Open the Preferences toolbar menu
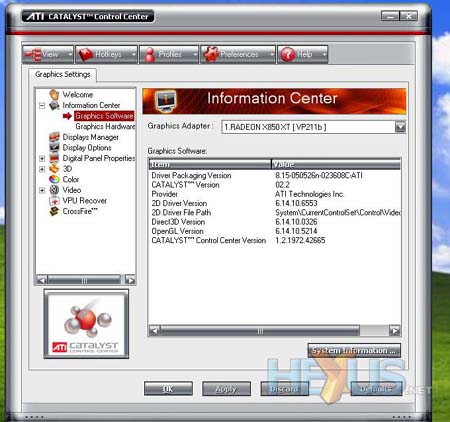Image resolution: width=450 pixels, height=422 pixels. tap(238, 54)
